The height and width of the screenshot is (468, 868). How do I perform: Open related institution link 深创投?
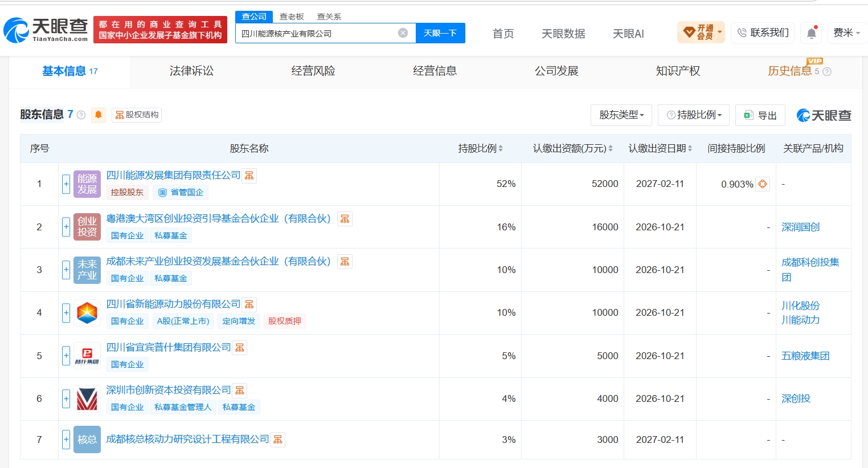[796, 399]
